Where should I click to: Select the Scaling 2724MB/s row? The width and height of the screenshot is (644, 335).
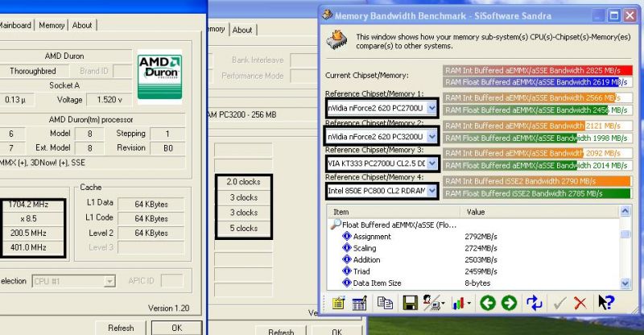click(473, 248)
